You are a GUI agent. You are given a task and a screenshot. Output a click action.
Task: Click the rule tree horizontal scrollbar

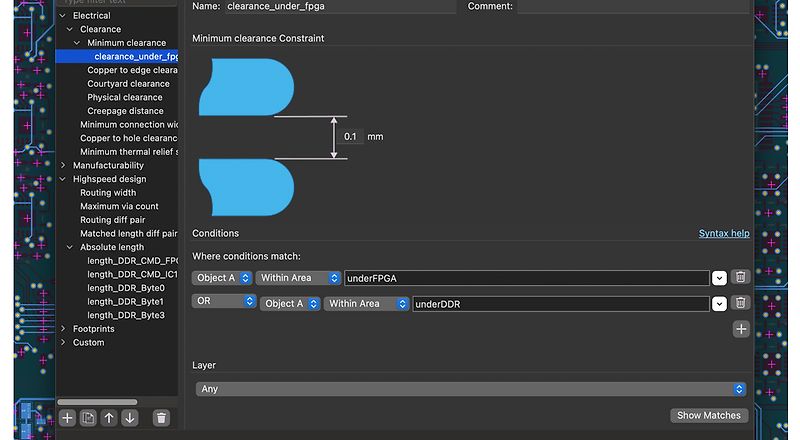(x=97, y=402)
